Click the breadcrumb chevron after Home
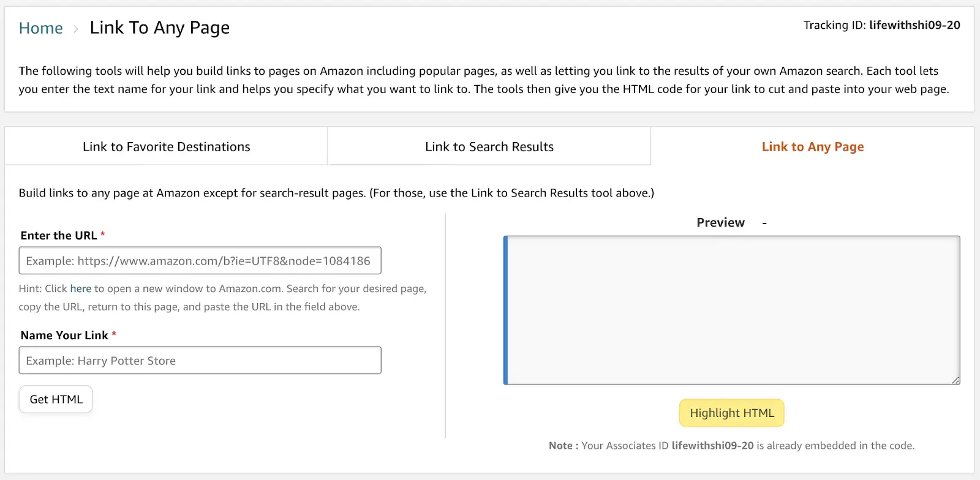Viewport: 980px width, 480px height. point(76,29)
